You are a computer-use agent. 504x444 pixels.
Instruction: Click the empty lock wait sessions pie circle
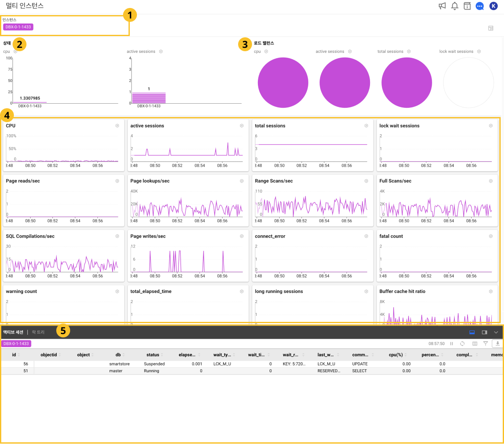tap(468, 83)
